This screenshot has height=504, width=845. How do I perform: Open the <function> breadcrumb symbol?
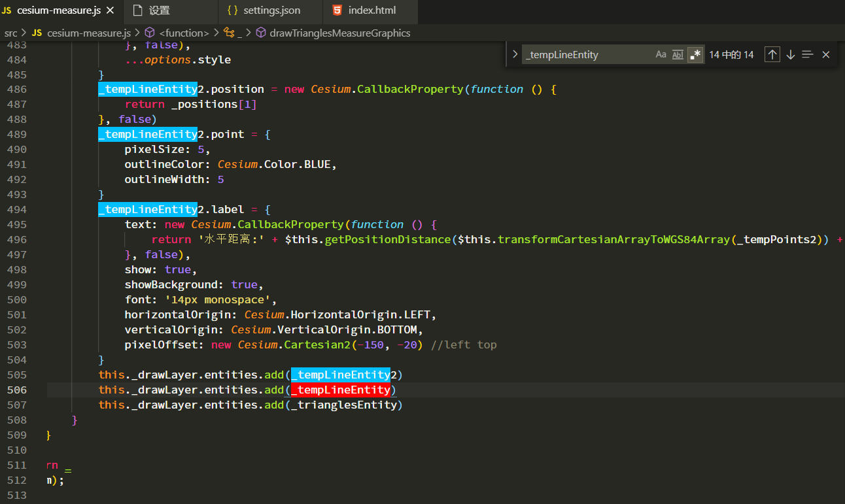(176, 33)
